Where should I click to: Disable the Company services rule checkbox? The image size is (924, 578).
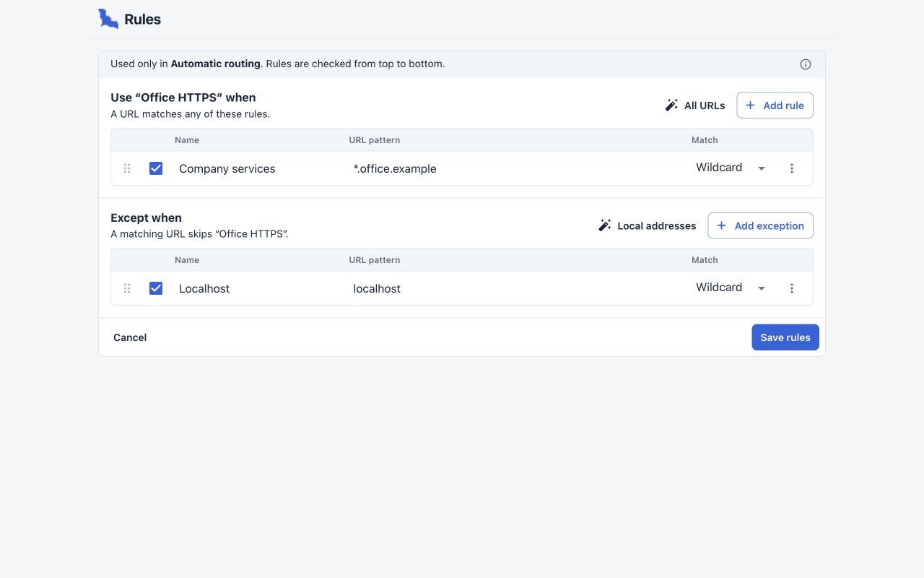pyautogui.click(x=156, y=168)
